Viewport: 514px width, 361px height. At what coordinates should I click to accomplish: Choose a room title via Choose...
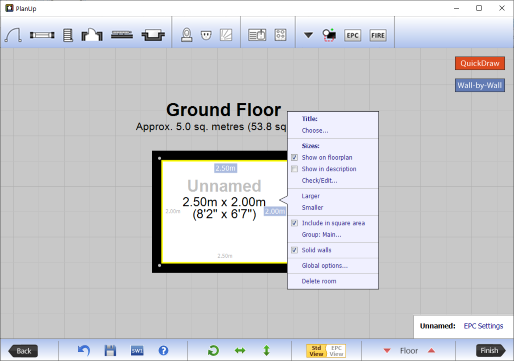tap(315, 131)
